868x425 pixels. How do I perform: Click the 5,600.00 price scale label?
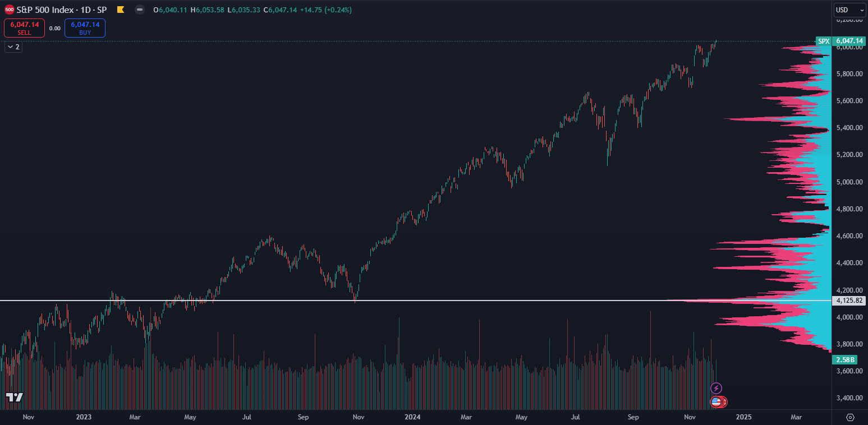click(x=849, y=101)
